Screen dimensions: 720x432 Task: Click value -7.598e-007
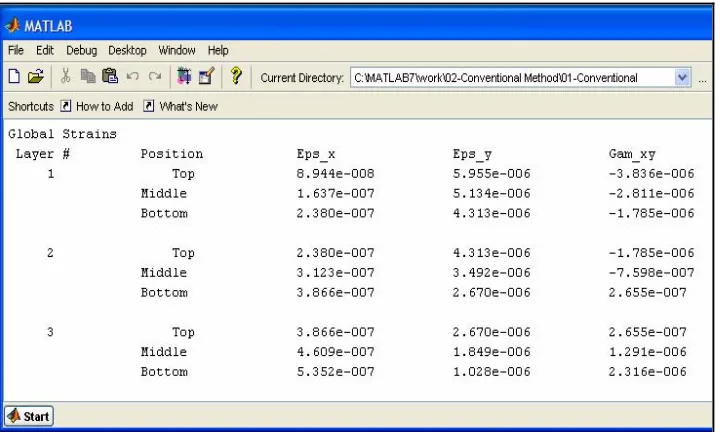(652, 273)
